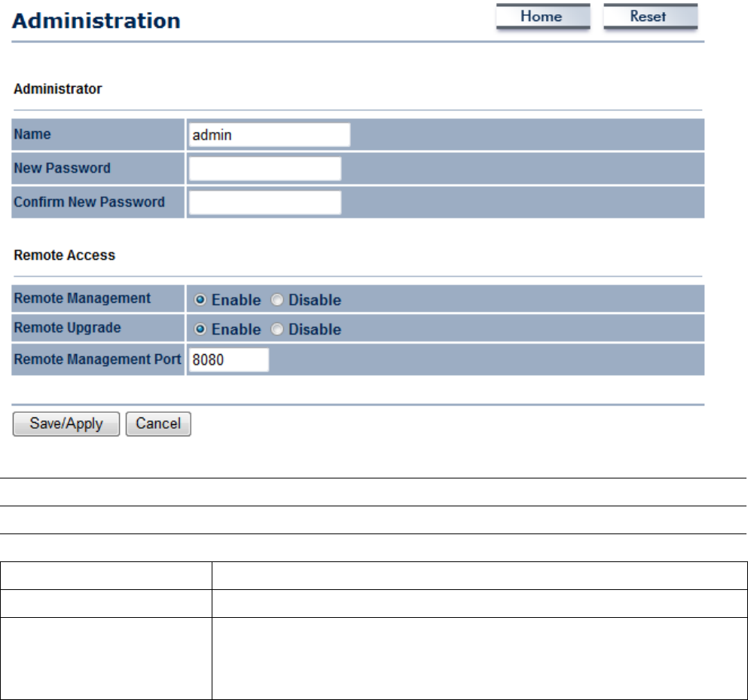
Task: Disable Remote Management radio option
Action: (x=277, y=300)
